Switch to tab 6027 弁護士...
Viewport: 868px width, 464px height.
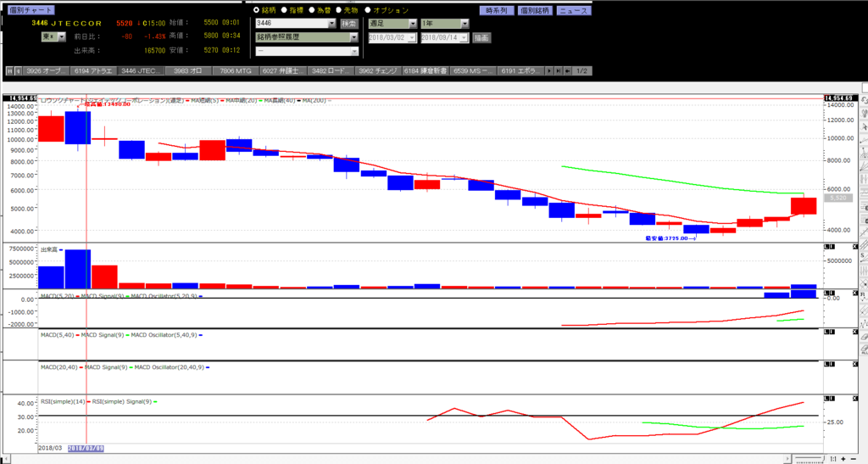click(x=283, y=71)
